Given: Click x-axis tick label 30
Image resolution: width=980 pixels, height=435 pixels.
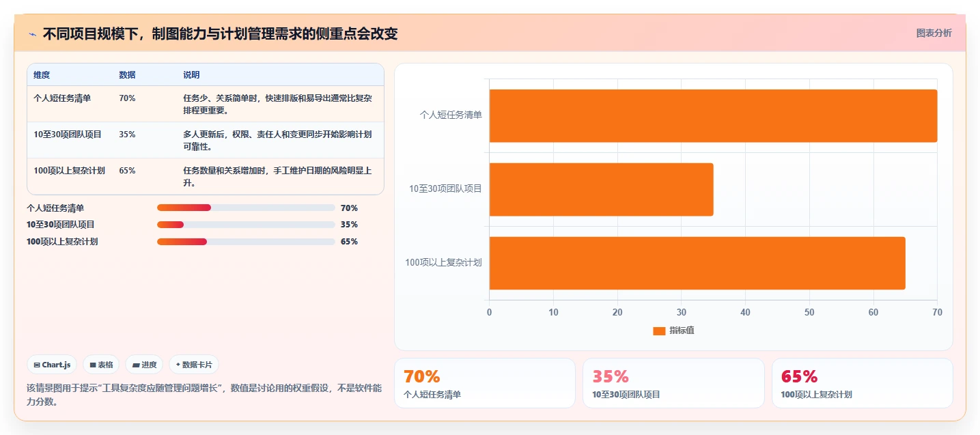Looking at the screenshot, I should 681,313.
